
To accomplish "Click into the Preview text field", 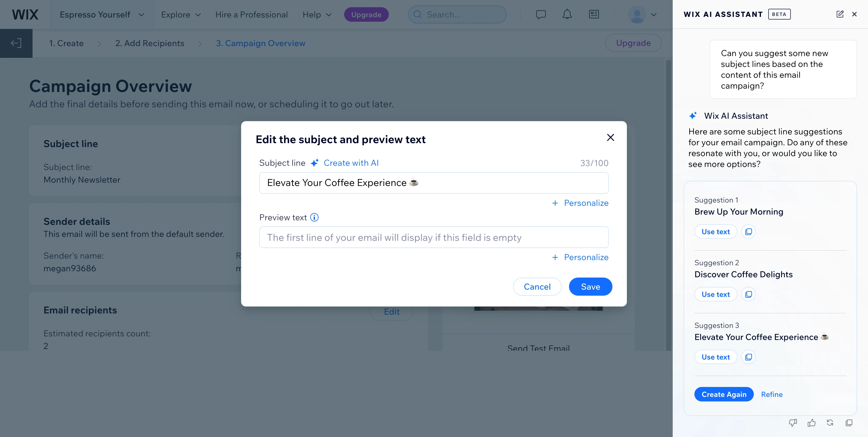I will pyautogui.click(x=434, y=237).
